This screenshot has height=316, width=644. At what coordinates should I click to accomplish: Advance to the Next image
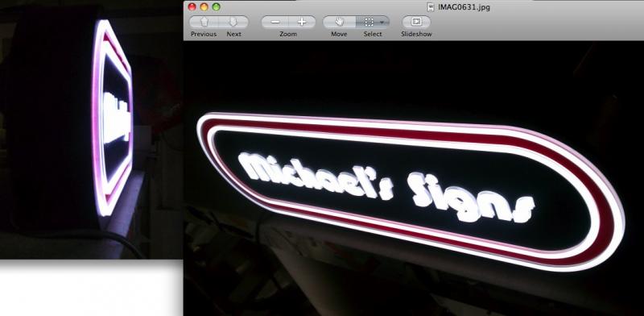click(x=233, y=22)
